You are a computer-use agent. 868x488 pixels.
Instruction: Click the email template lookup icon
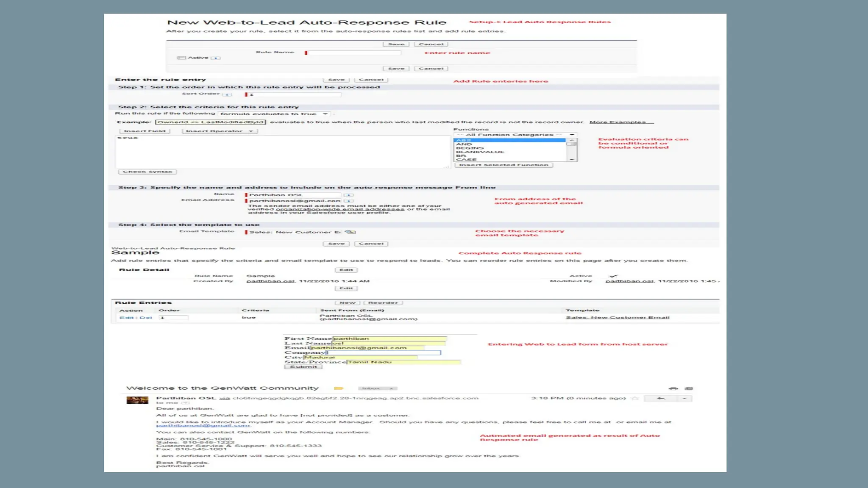350,232
